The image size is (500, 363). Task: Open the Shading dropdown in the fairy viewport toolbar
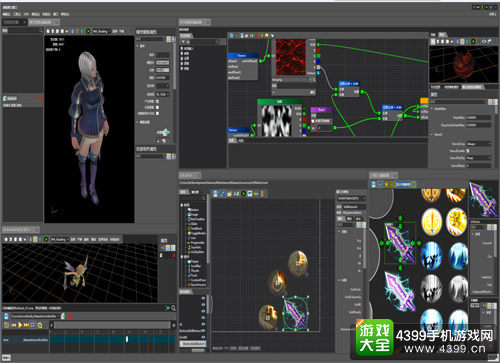(60, 239)
